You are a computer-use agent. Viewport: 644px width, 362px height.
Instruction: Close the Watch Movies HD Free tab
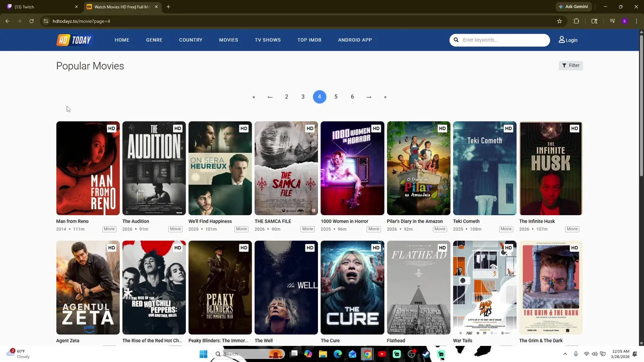pos(156,7)
